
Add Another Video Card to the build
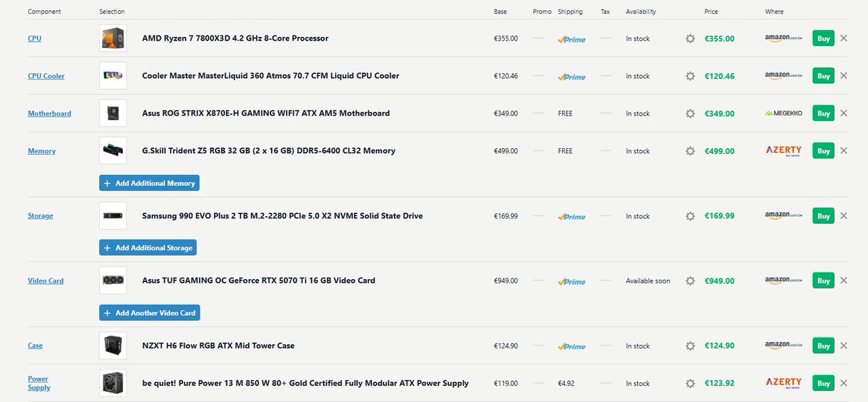coord(149,313)
